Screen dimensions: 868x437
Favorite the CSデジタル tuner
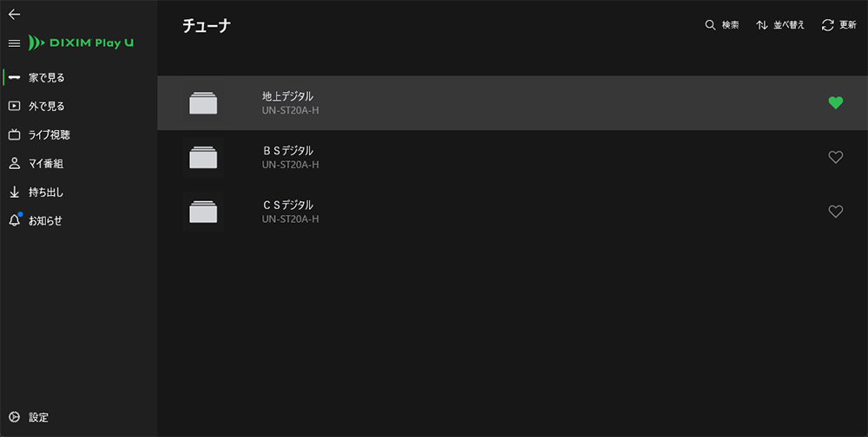[x=836, y=212]
